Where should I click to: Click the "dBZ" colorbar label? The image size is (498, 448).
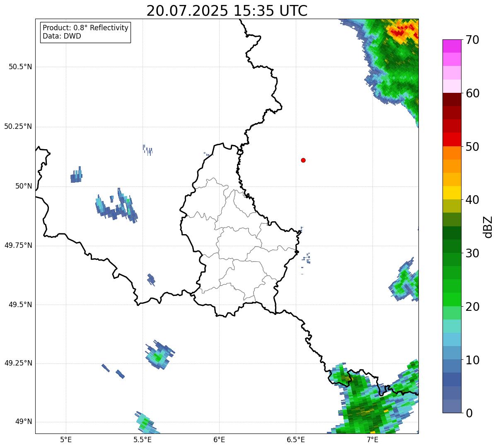coord(488,227)
